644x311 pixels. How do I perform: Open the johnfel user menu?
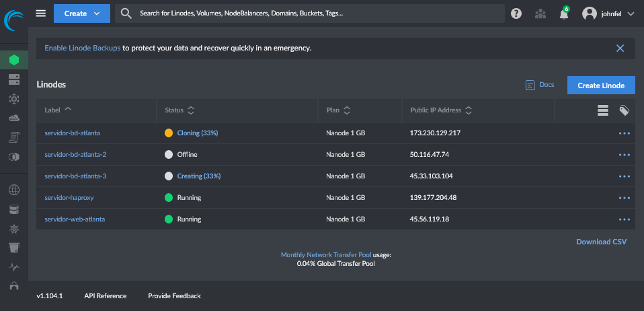(x=608, y=13)
